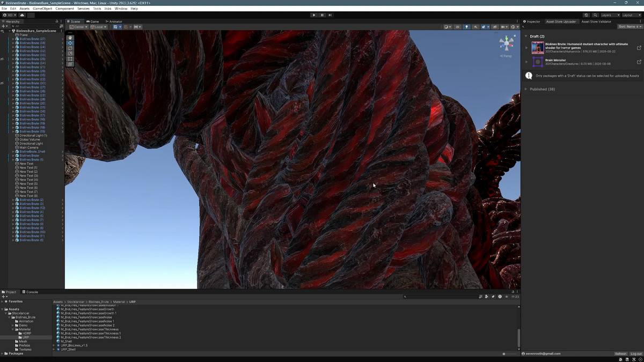Open the Sort: Name dropdown
The image size is (644, 362).
[630, 26]
